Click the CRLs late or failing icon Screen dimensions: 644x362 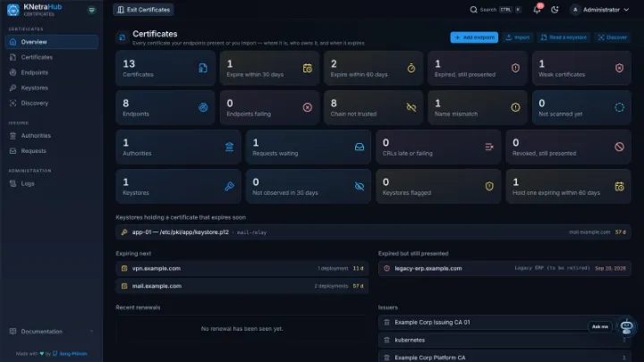489,147
